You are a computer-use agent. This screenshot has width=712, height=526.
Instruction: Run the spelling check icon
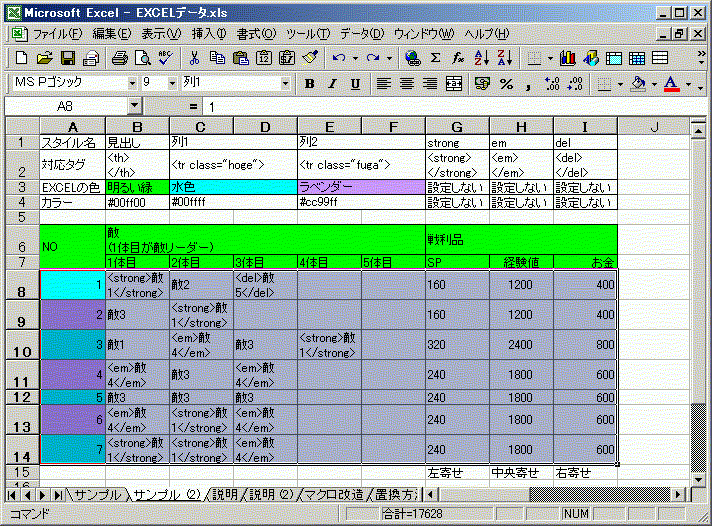[166, 58]
